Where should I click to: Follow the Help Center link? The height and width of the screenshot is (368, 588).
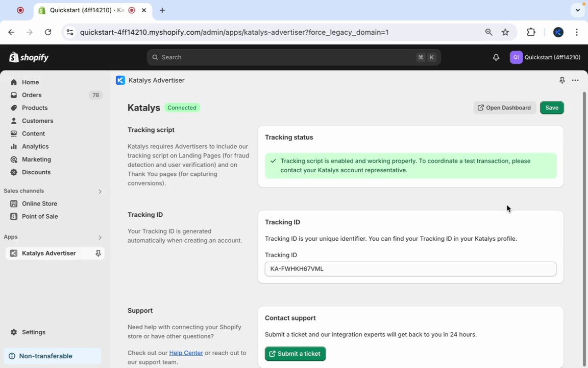(186, 353)
